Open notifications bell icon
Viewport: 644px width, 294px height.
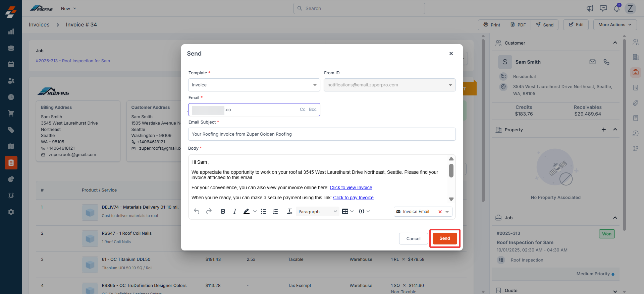(617, 8)
